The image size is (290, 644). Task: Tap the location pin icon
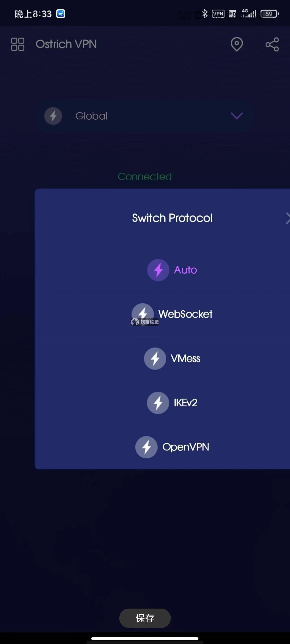[236, 44]
